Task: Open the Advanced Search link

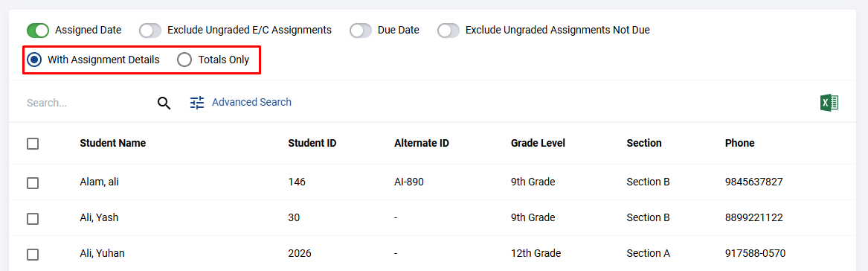Action: [251, 102]
